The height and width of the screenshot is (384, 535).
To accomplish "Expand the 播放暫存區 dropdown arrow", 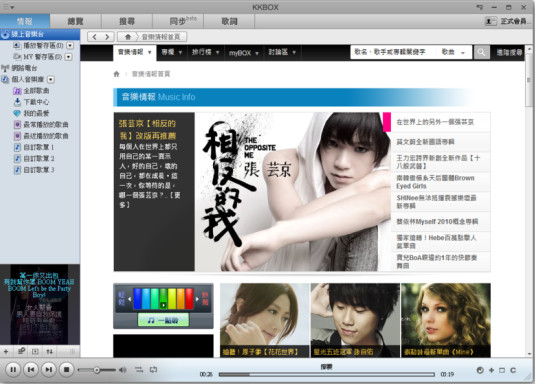I will coord(70,45).
